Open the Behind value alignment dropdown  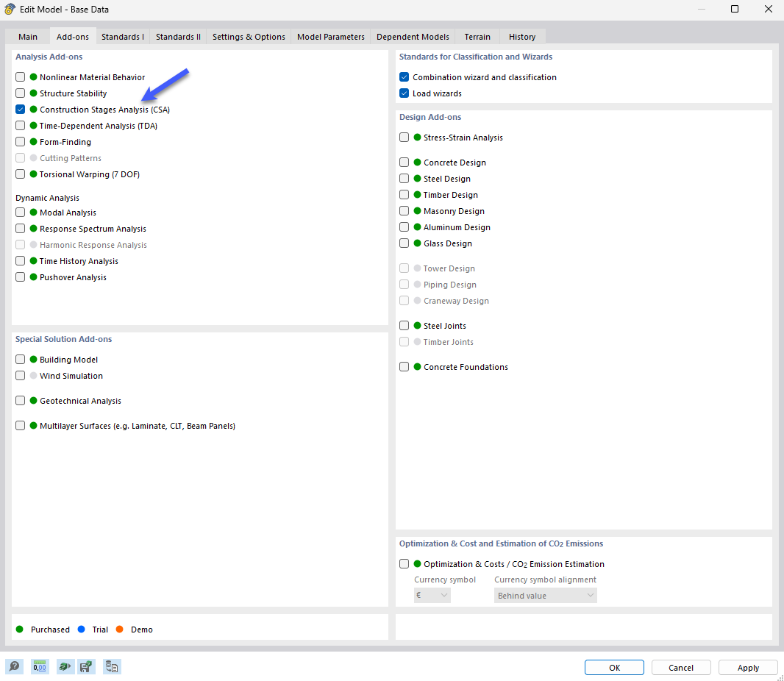[545, 595]
